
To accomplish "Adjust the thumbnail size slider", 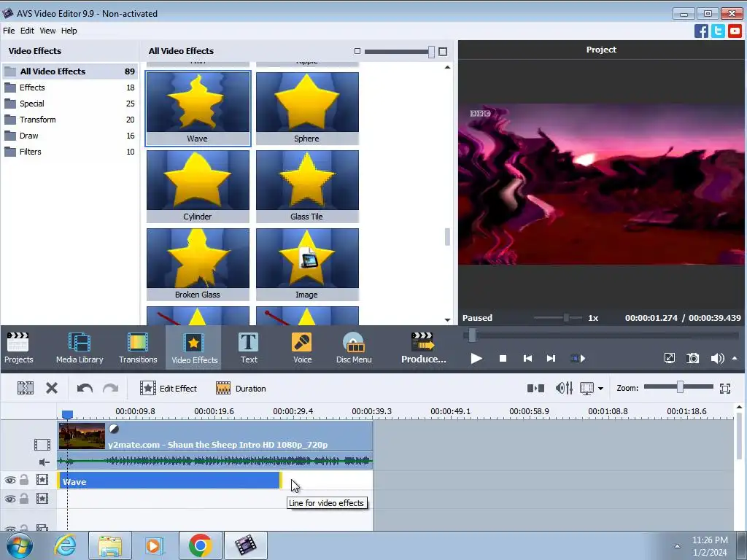I will coord(430,52).
